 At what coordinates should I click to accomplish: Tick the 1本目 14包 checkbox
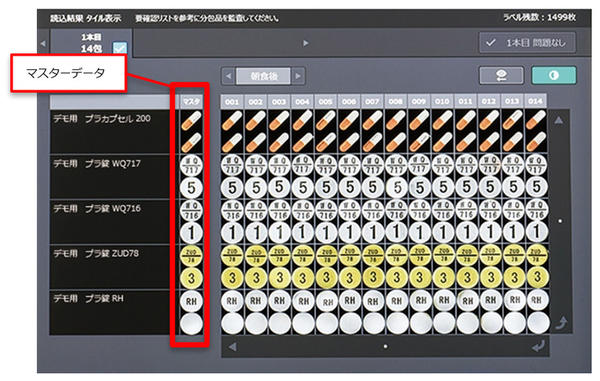[x=120, y=48]
